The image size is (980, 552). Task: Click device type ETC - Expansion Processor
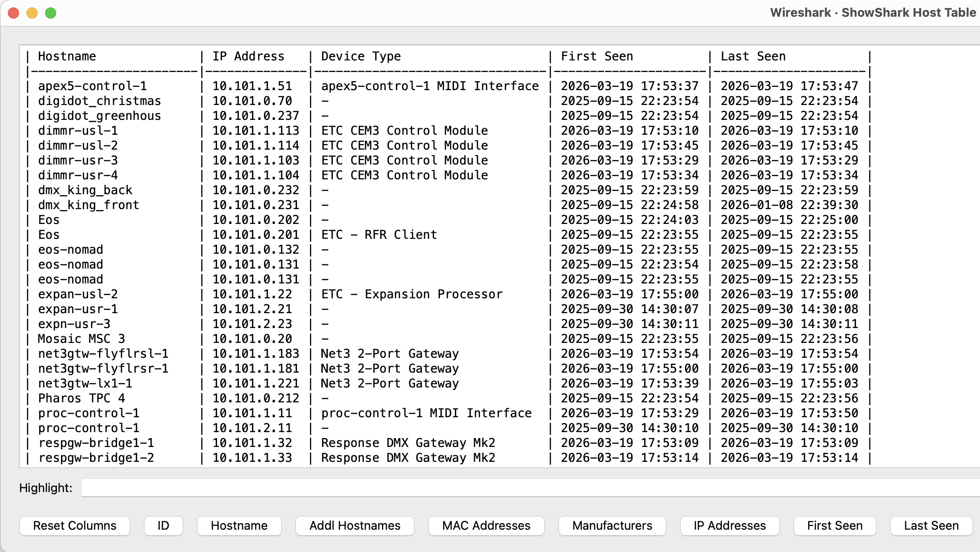tap(412, 294)
